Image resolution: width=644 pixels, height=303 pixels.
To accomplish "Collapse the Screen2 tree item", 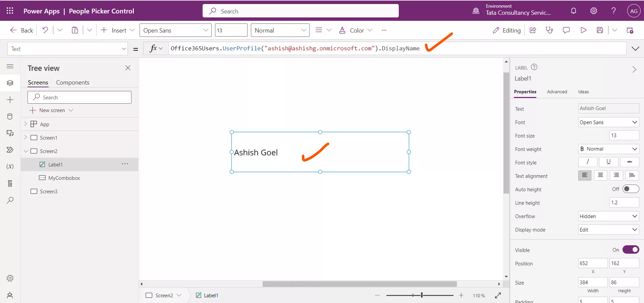I will coord(26,151).
